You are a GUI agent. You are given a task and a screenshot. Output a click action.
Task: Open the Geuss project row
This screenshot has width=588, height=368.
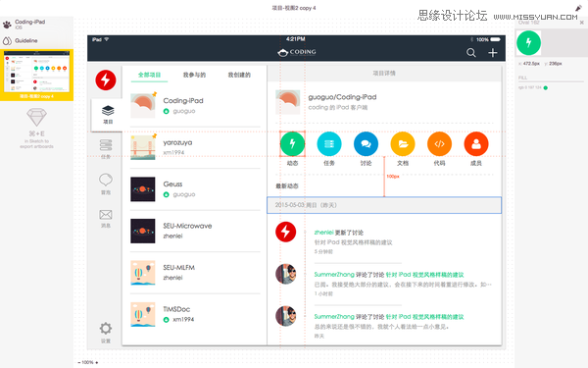pyautogui.click(x=195, y=189)
